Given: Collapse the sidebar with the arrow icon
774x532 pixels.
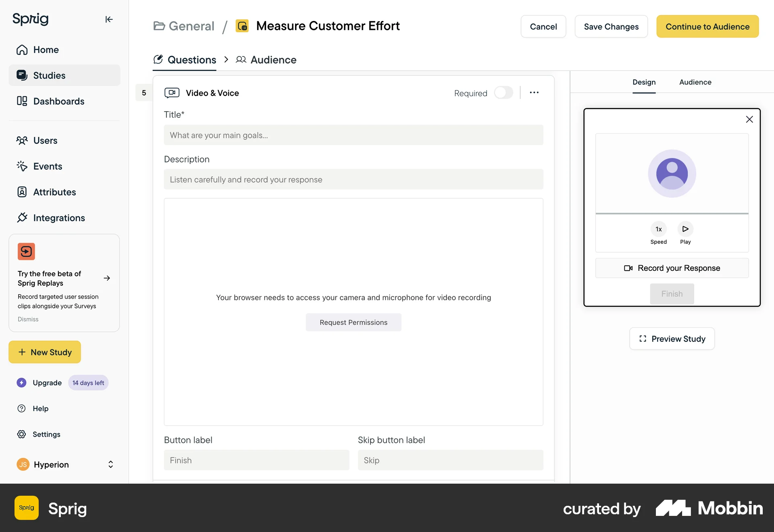Looking at the screenshot, I should click(109, 19).
